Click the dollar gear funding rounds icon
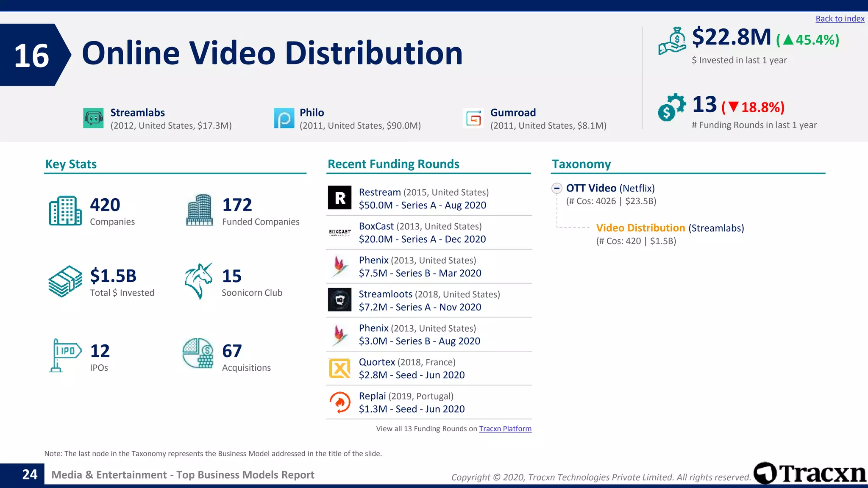The height and width of the screenshot is (488, 868). click(x=671, y=107)
